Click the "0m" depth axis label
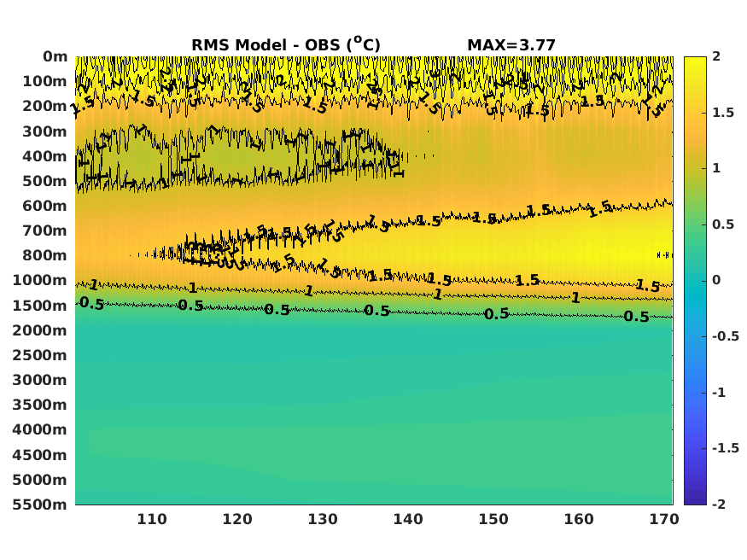Image resolution: width=747 pixels, height=560 pixels. click(x=55, y=56)
